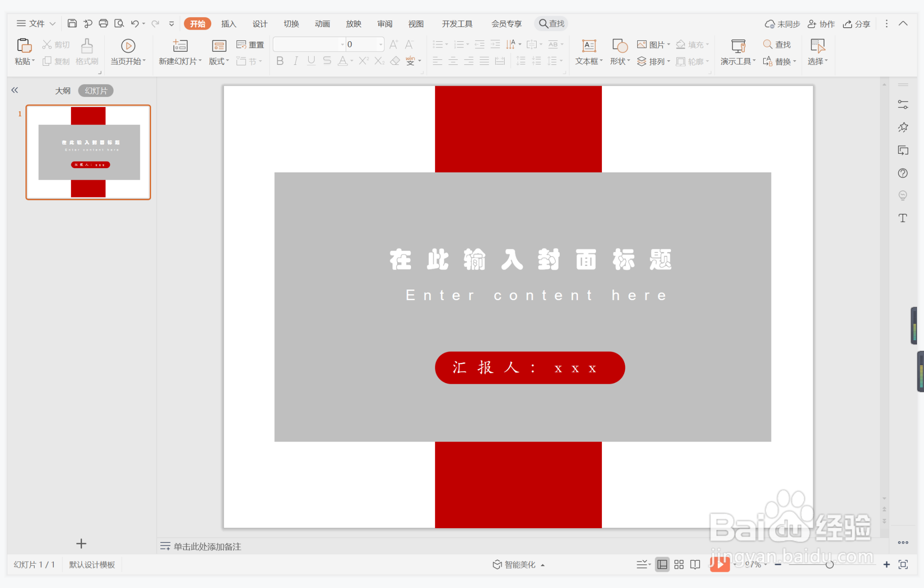Select slide 1 thumbnail in panel
This screenshot has width=924, height=588.
pos(88,152)
